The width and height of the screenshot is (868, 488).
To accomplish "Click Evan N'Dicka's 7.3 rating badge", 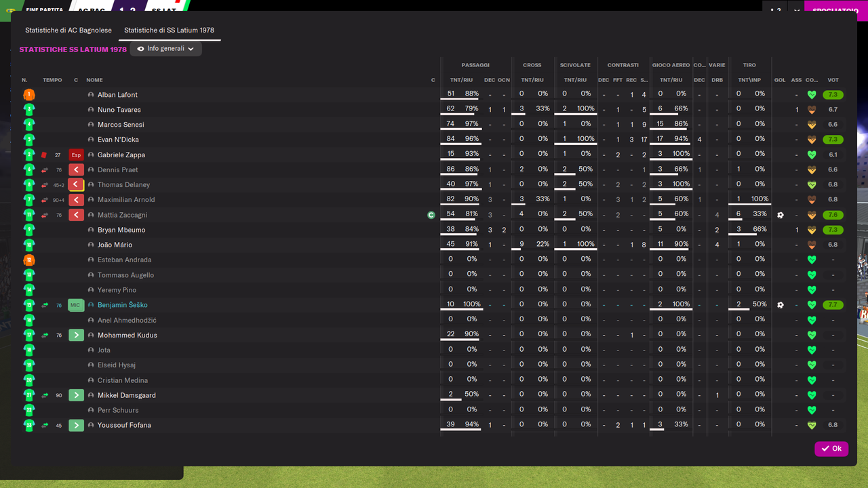I will point(833,140).
